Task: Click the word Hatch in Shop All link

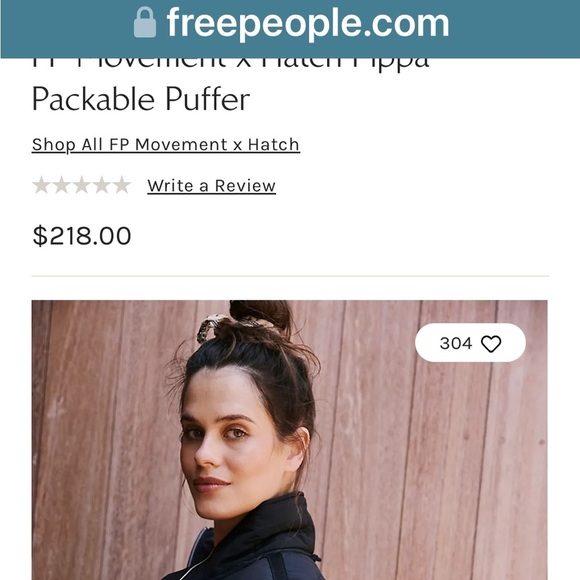Action: [273, 145]
